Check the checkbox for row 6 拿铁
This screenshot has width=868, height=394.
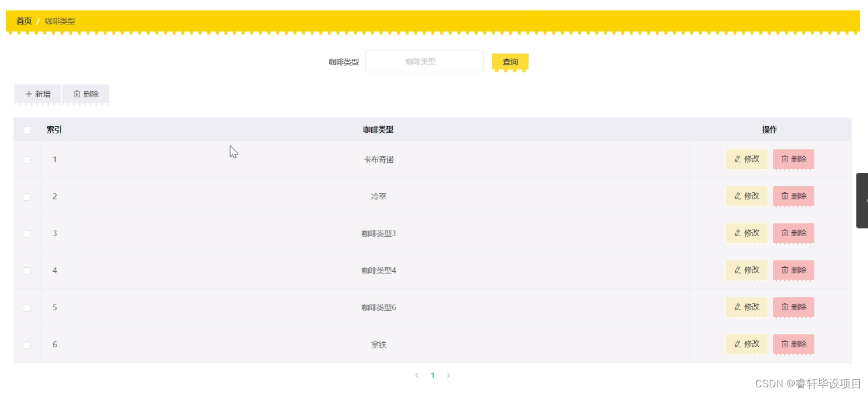[x=26, y=344]
